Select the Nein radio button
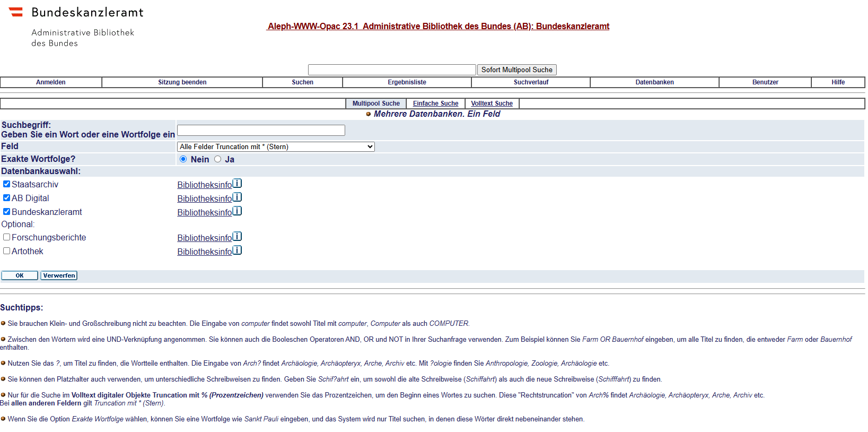 (183, 159)
